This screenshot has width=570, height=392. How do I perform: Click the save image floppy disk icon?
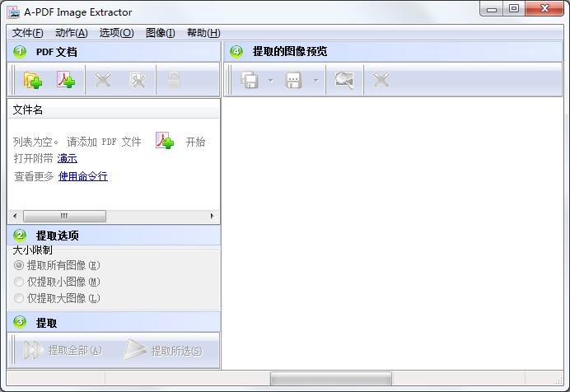pyautogui.click(x=293, y=80)
